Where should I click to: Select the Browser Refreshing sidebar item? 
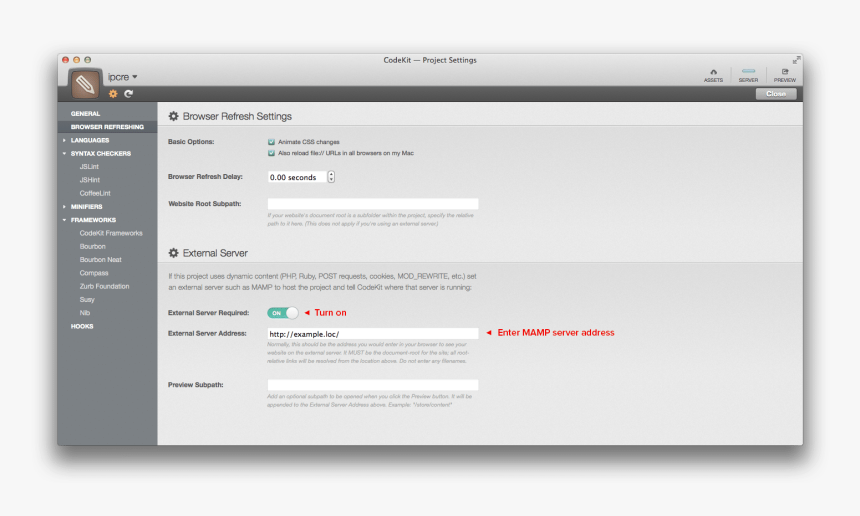[108, 127]
